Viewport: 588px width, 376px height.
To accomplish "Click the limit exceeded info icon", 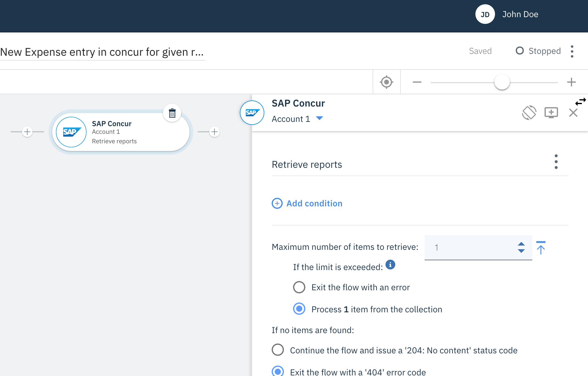I will pos(390,265).
